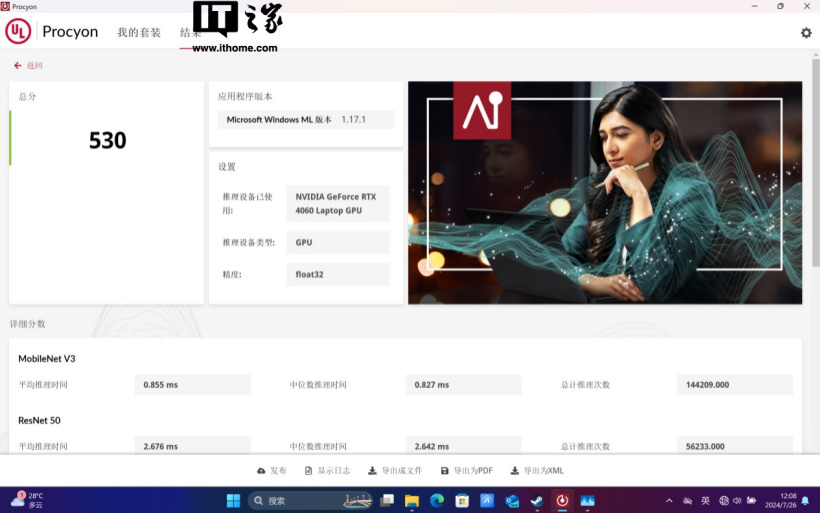This screenshot has width=820, height=513.
Task: Launch Microsoft Edge from the taskbar
Action: pos(437,500)
